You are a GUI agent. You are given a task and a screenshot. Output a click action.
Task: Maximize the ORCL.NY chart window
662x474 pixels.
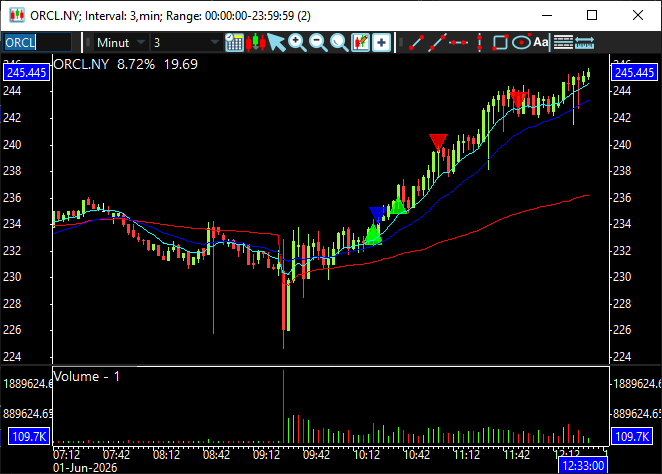tap(592, 16)
